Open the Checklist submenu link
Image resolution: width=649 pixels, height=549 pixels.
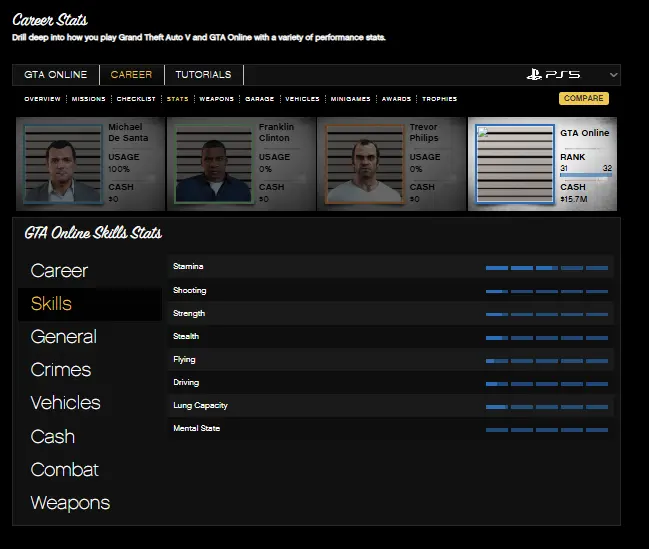click(x=135, y=99)
